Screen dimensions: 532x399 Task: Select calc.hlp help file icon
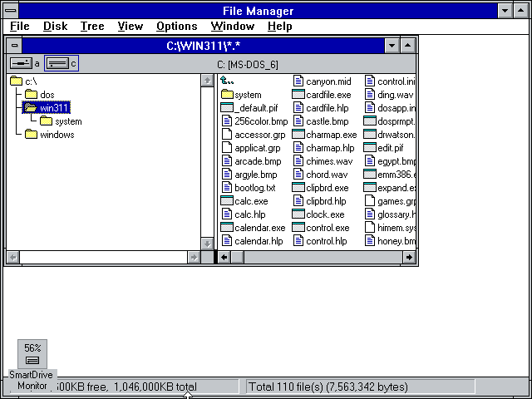(227, 214)
